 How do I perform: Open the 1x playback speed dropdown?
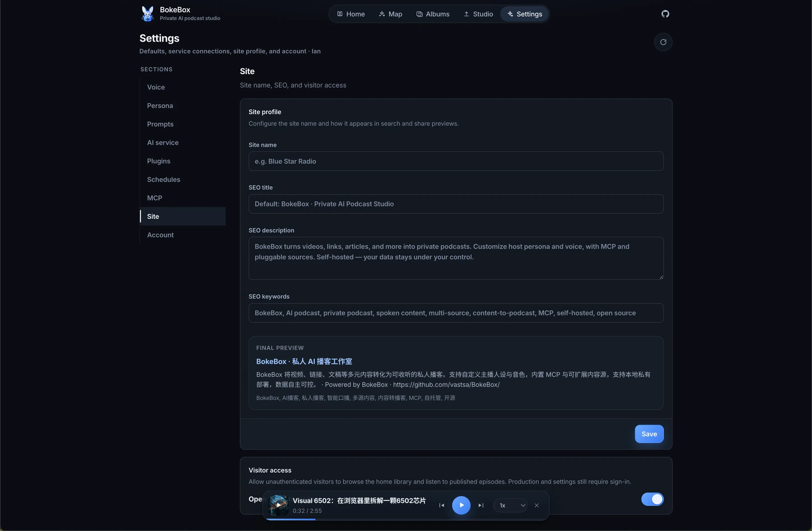coord(510,505)
